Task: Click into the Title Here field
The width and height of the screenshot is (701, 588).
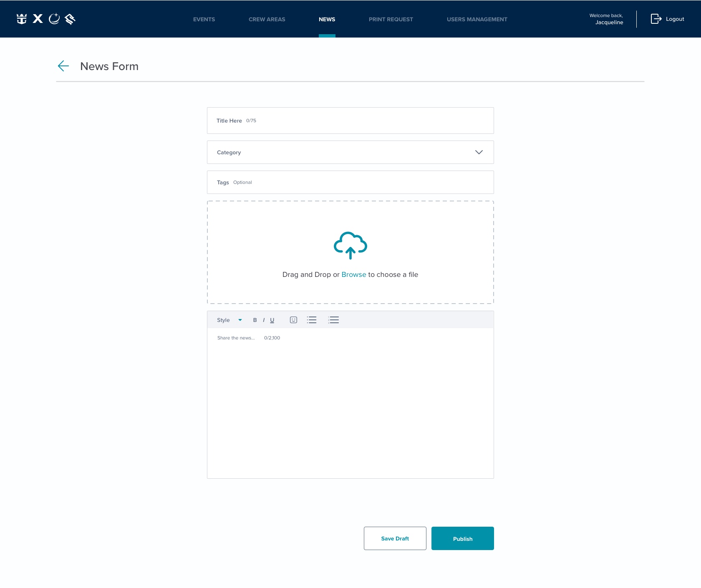Action: 350,121
